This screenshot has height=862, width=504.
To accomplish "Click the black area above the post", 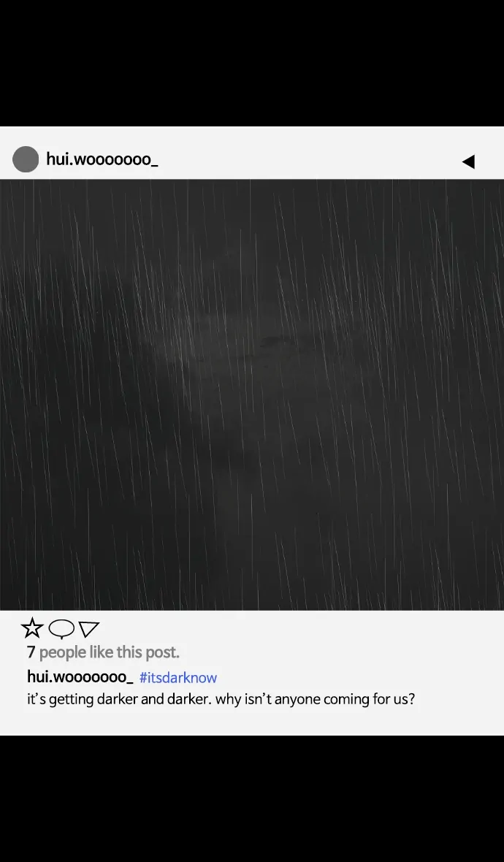I will coord(252,64).
